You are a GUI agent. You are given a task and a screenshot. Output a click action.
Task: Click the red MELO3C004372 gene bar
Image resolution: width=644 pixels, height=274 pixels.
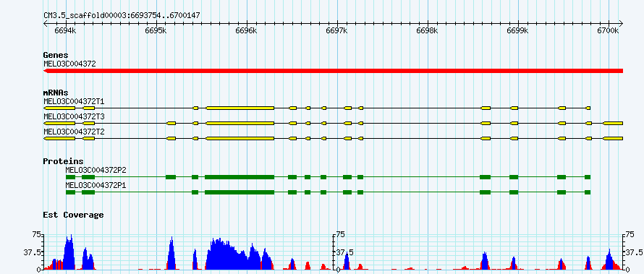pyautogui.click(x=333, y=71)
